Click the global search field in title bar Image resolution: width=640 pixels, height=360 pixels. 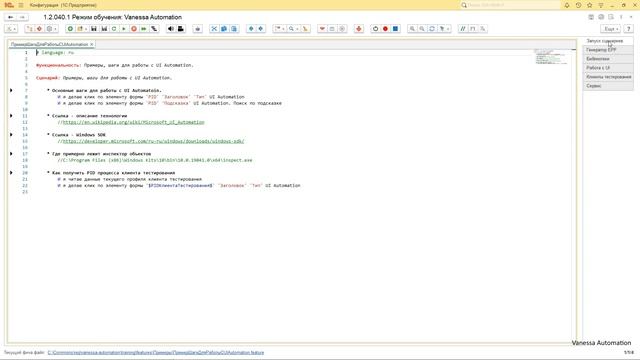point(510,5)
